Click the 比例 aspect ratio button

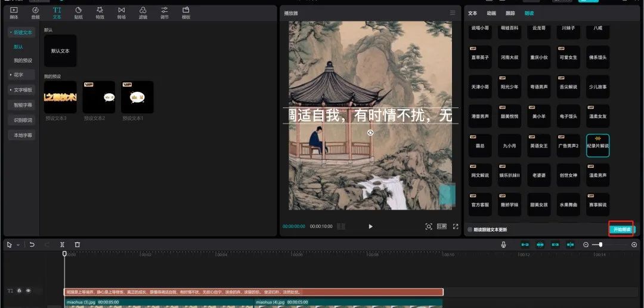tap(441, 226)
